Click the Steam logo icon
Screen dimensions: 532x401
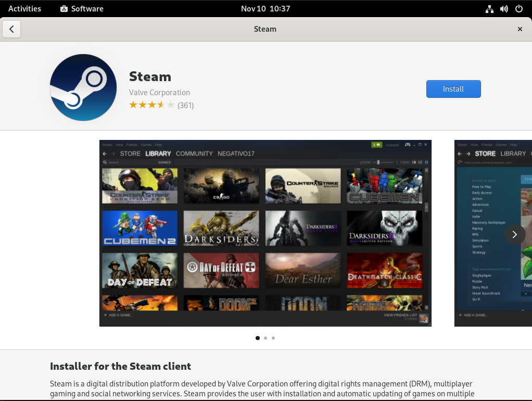(83, 87)
